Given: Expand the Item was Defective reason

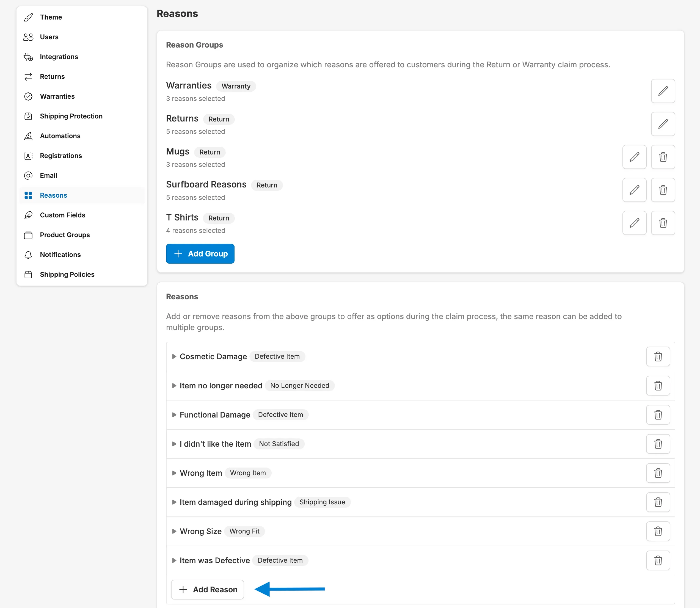Looking at the screenshot, I should pos(174,560).
